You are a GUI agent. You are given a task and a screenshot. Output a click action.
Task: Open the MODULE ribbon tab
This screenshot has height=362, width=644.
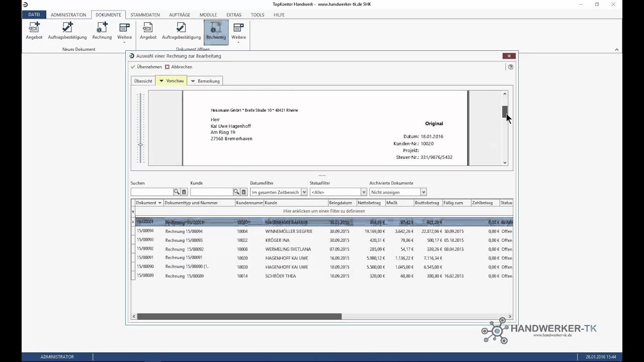click(208, 15)
